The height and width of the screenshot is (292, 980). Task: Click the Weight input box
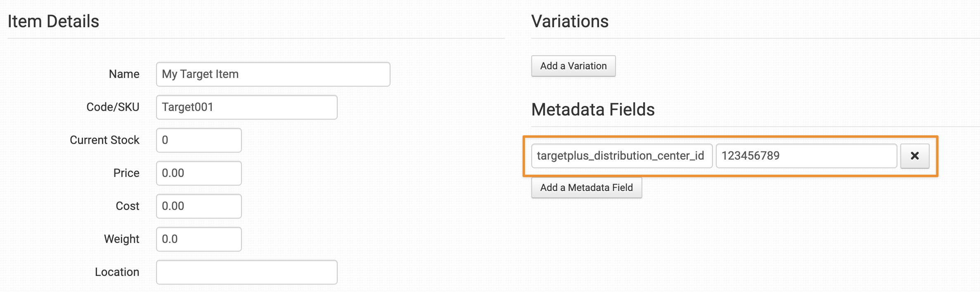(x=199, y=239)
